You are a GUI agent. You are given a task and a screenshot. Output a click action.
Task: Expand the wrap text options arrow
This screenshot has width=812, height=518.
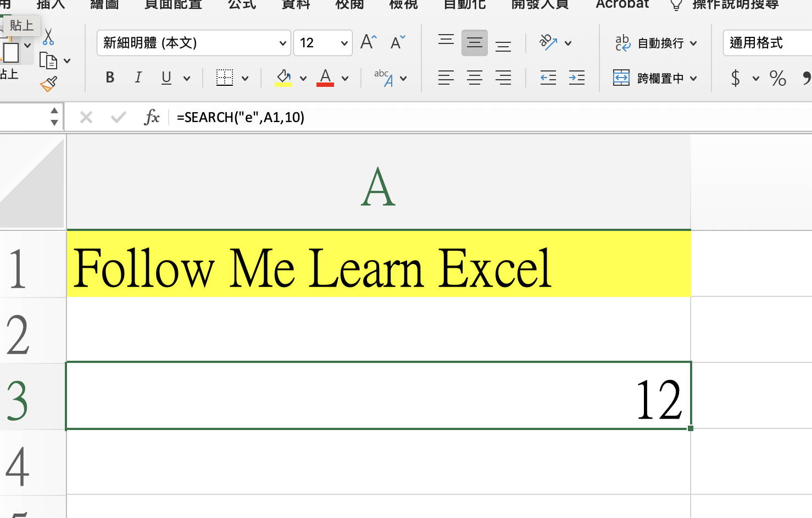[693, 43]
